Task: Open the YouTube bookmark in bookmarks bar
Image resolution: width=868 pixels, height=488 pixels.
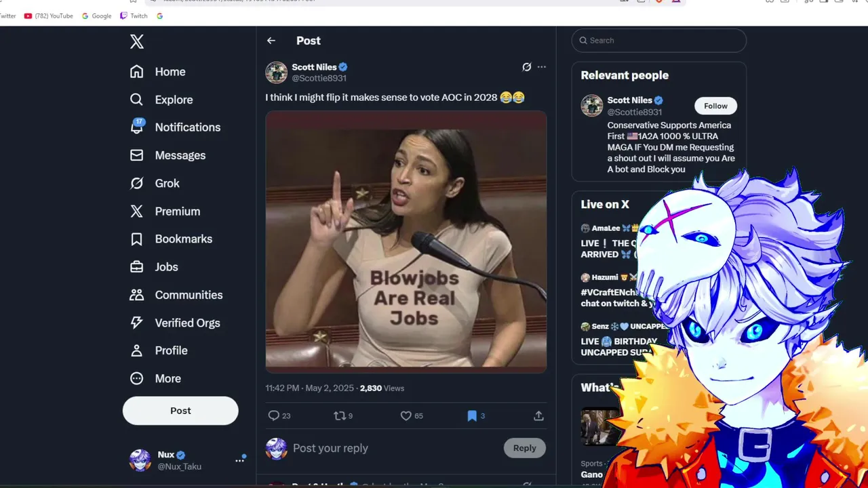Action: pyautogui.click(x=49, y=16)
